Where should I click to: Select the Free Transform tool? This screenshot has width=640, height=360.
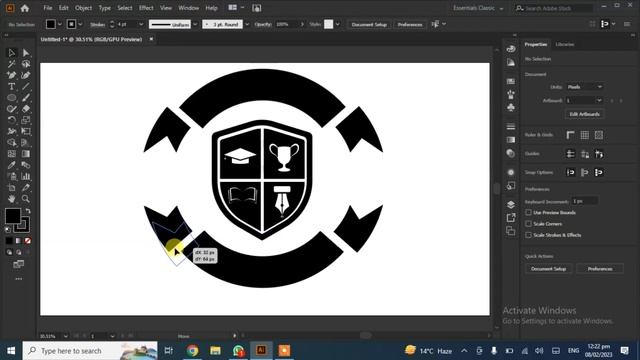point(26,131)
